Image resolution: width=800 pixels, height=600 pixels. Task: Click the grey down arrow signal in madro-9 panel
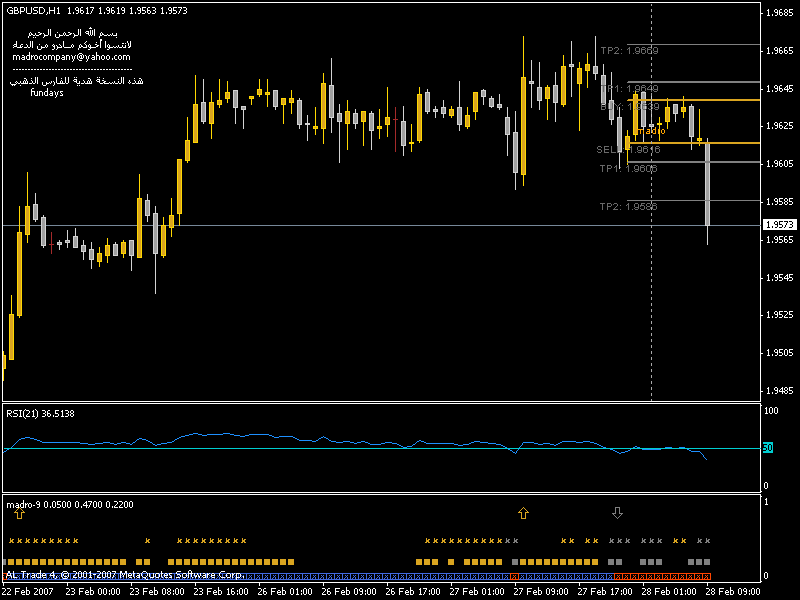click(617, 513)
